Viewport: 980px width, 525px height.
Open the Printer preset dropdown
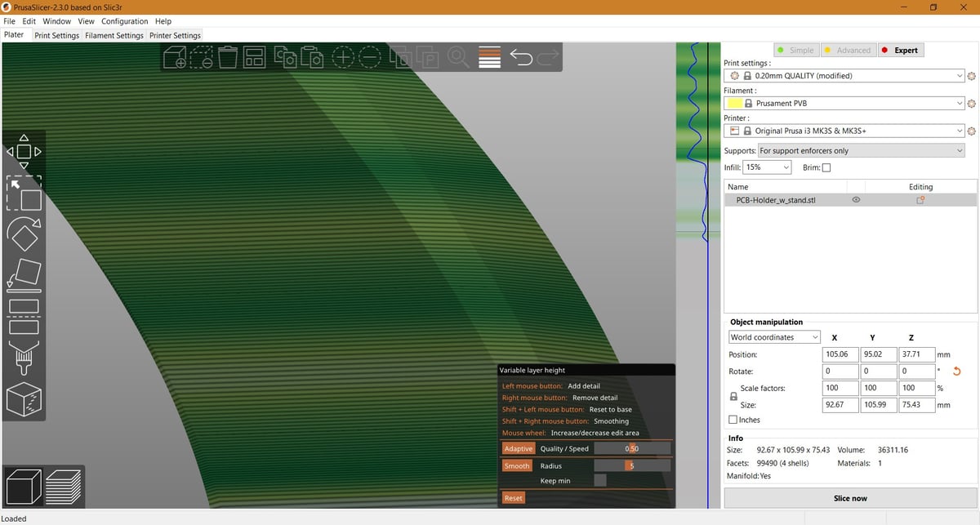(x=844, y=131)
